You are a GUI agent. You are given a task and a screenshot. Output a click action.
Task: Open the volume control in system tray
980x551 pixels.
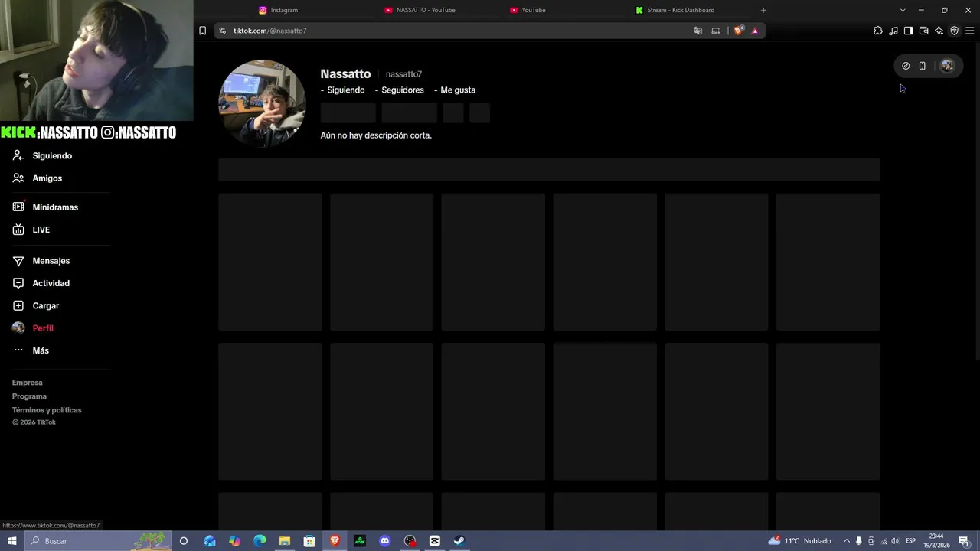(896, 541)
